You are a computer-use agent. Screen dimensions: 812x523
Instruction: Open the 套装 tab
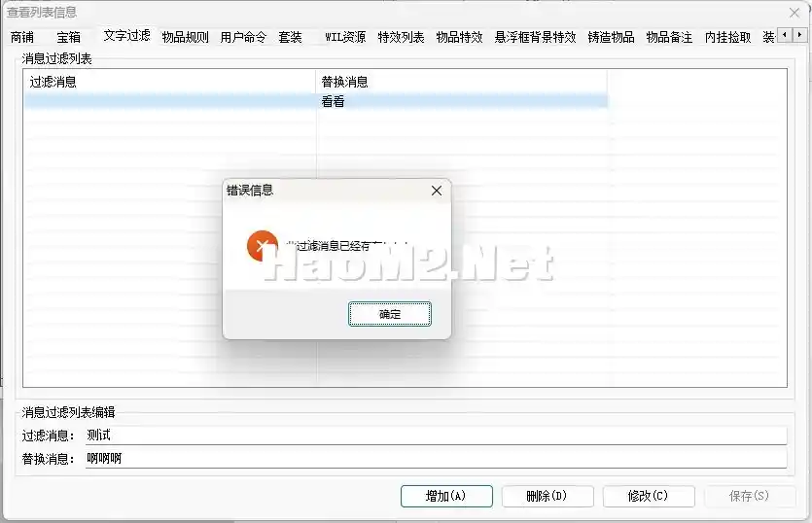point(290,37)
